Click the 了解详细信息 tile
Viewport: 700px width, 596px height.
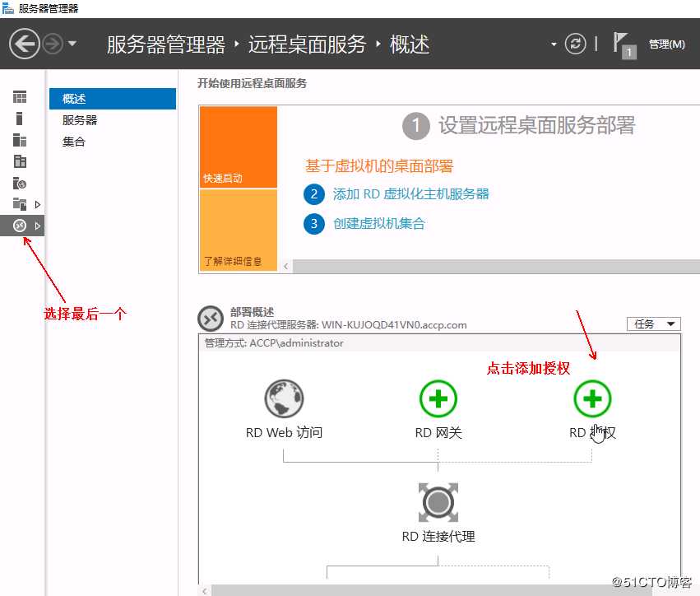click(x=239, y=230)
